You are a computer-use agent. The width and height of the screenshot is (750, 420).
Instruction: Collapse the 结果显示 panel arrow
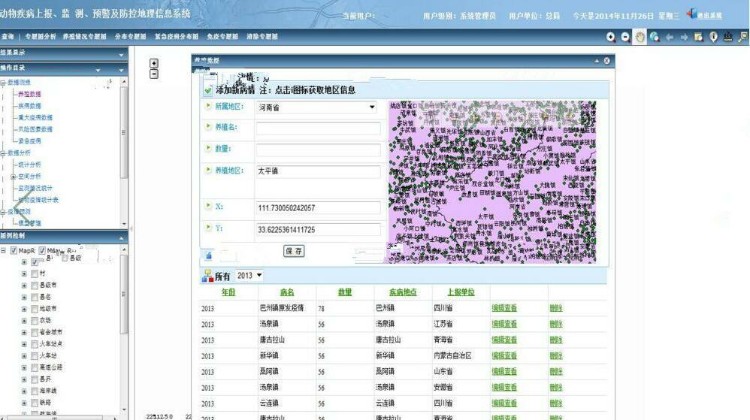pos(121,55)
